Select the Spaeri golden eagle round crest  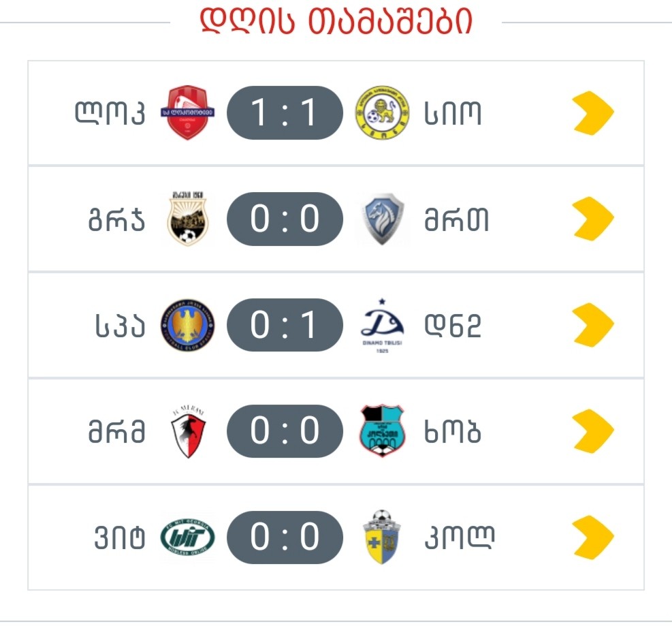tap(188, 324)
